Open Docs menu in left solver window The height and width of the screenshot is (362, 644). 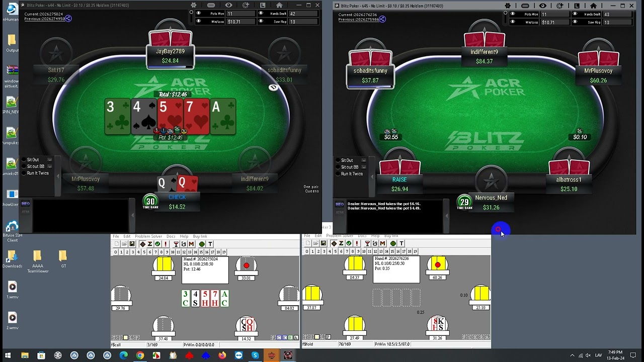point(171,236)
